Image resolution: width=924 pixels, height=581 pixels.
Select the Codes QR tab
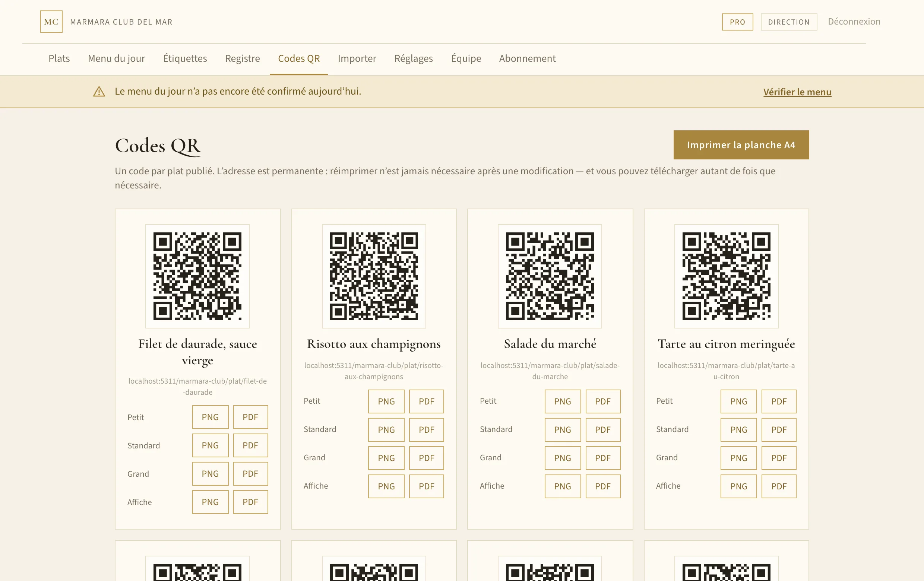pyautogui.click(x=299, y=58)
